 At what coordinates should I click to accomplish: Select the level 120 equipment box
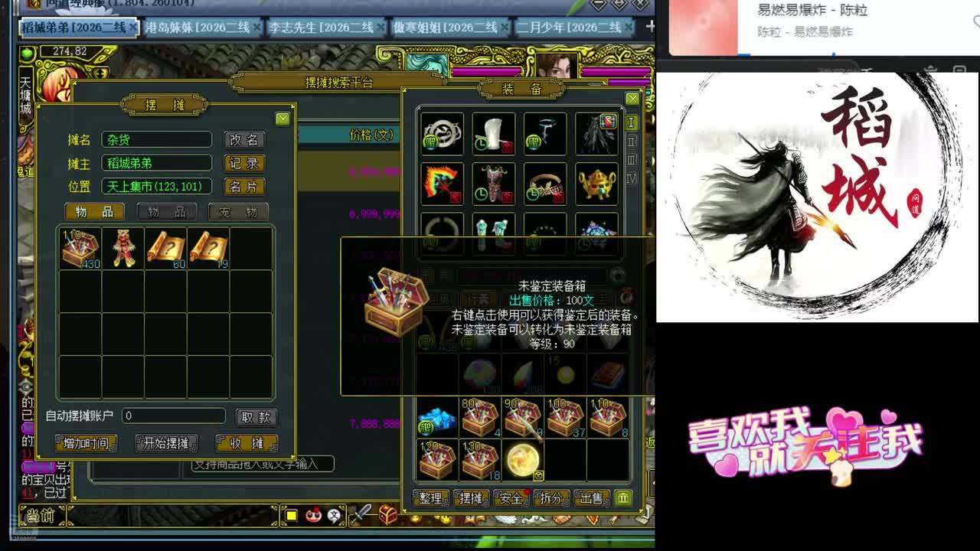pyautogui.click(x=437, y=461)
